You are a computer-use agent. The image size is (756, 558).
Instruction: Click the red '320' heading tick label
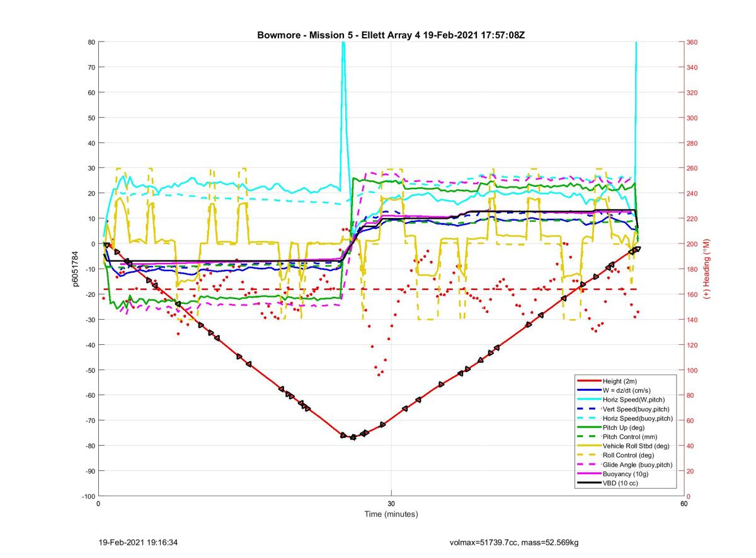[x=692, y=93]
